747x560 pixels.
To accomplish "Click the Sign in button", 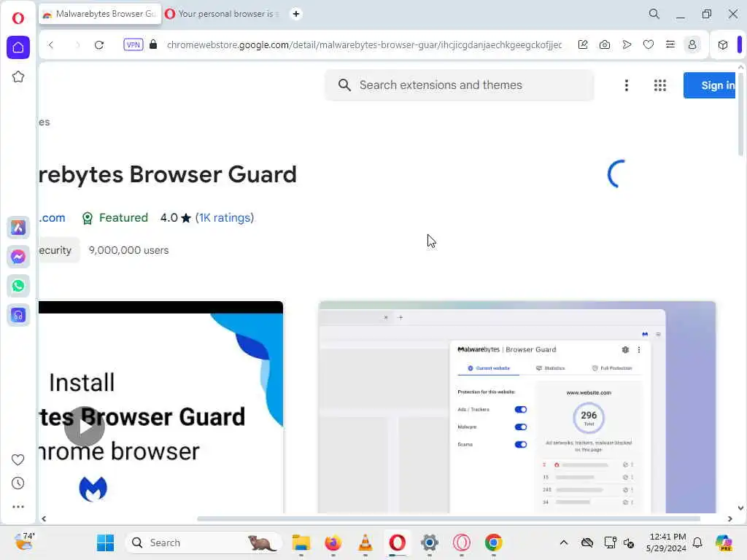I will pos(709,85).
